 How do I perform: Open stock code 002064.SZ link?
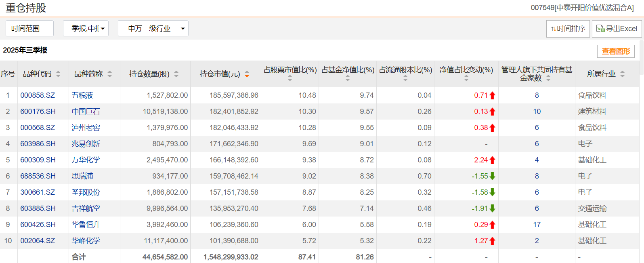[x=38, y=241]
